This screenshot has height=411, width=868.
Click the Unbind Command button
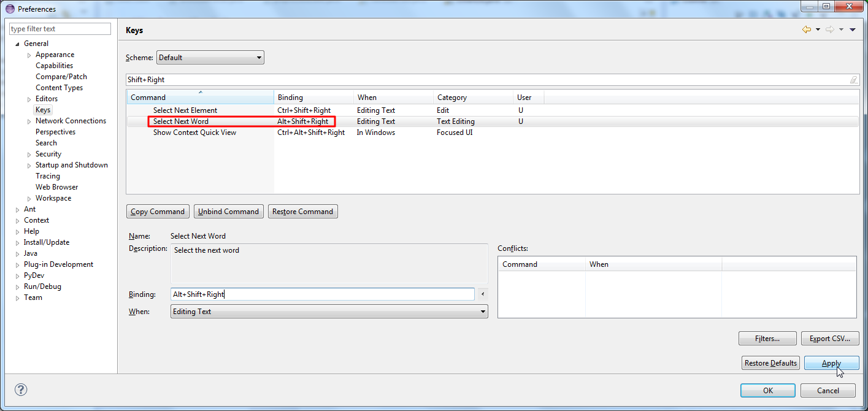[229, 212]
